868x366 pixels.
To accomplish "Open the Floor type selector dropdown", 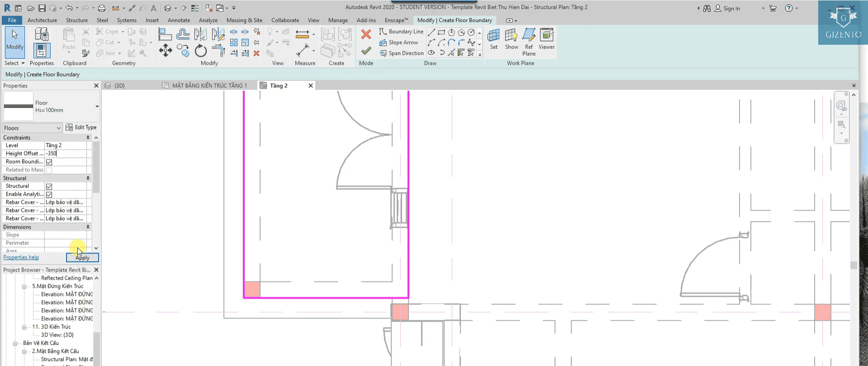I will tap(97, 107).
